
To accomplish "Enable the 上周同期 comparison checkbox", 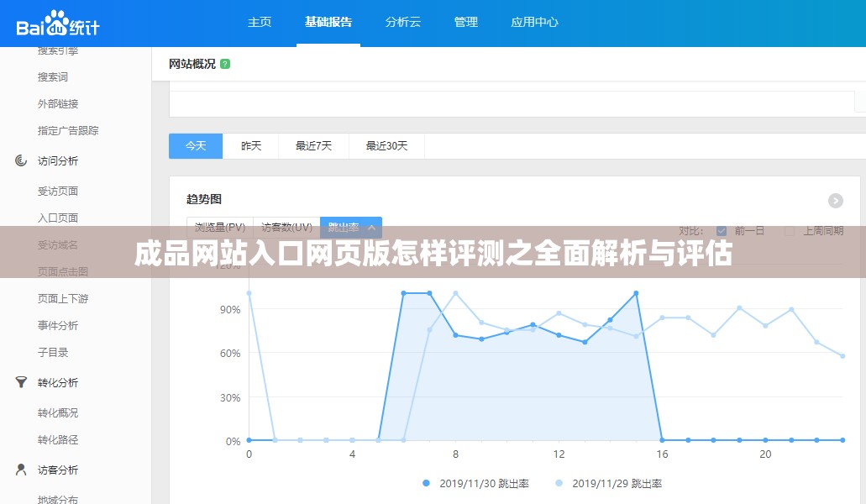I will [x=790, y=231].
